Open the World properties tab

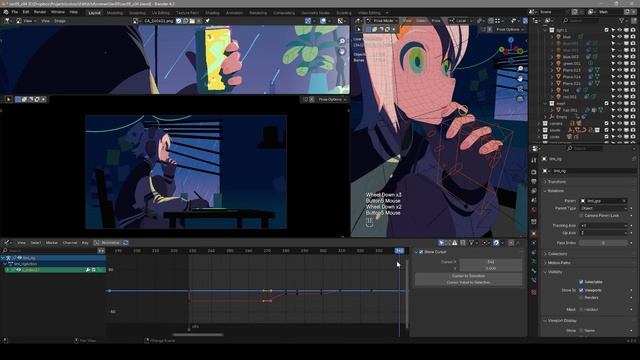(x=533, y=209)
